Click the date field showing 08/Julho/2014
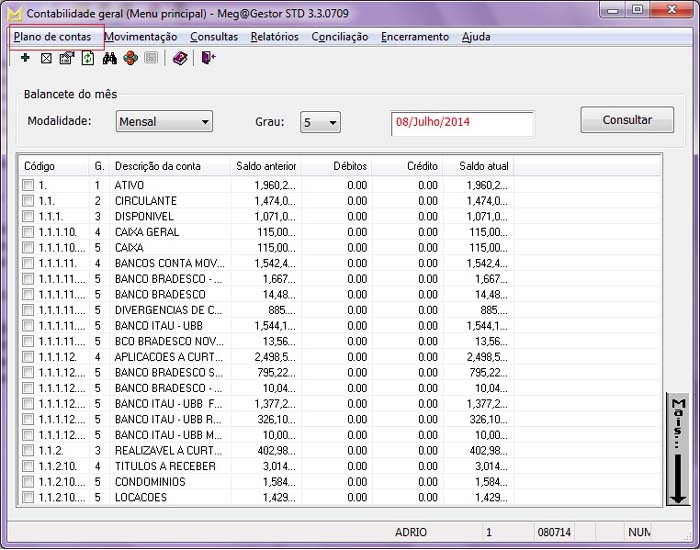The image size is (700, 550). (x=462, y=123)
